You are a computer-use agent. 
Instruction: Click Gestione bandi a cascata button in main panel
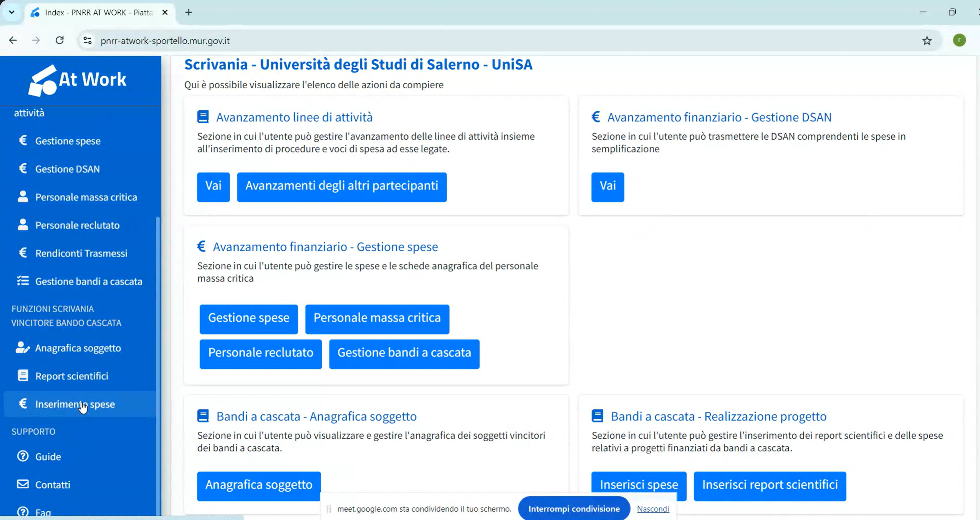(404, 354)
